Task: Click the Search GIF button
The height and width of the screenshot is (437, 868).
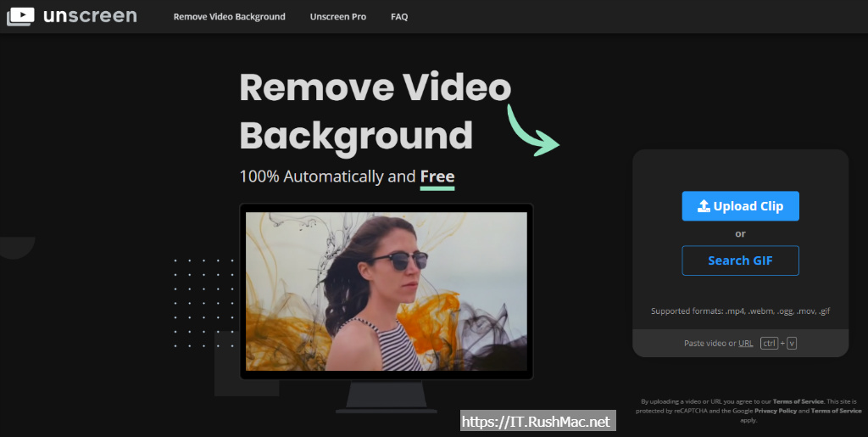Action: point(740,261)
